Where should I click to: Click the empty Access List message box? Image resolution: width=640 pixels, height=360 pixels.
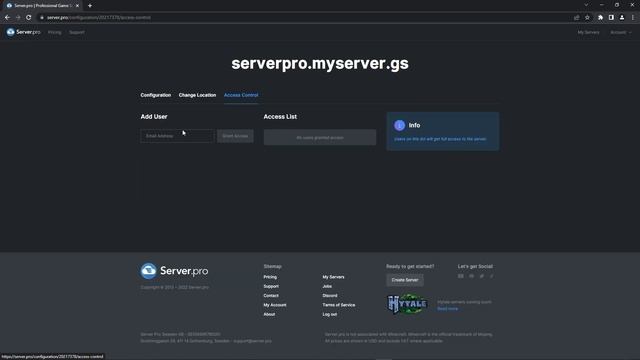tap(320, 138)
